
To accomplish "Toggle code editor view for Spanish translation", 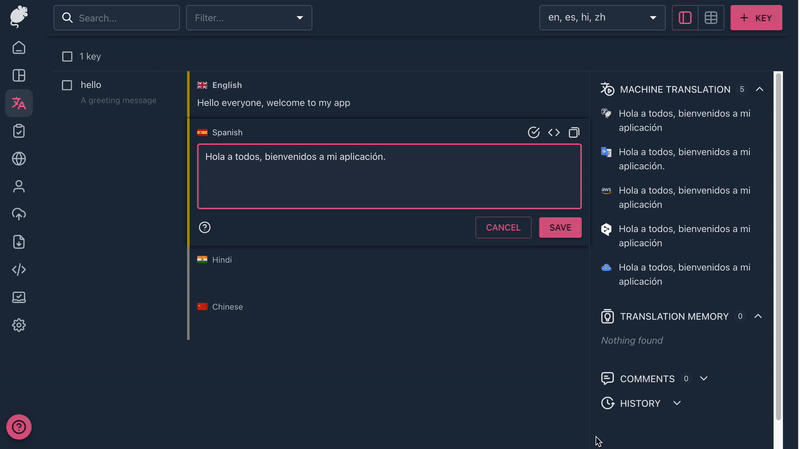I will pyautogui.click(x=553, y=133).
